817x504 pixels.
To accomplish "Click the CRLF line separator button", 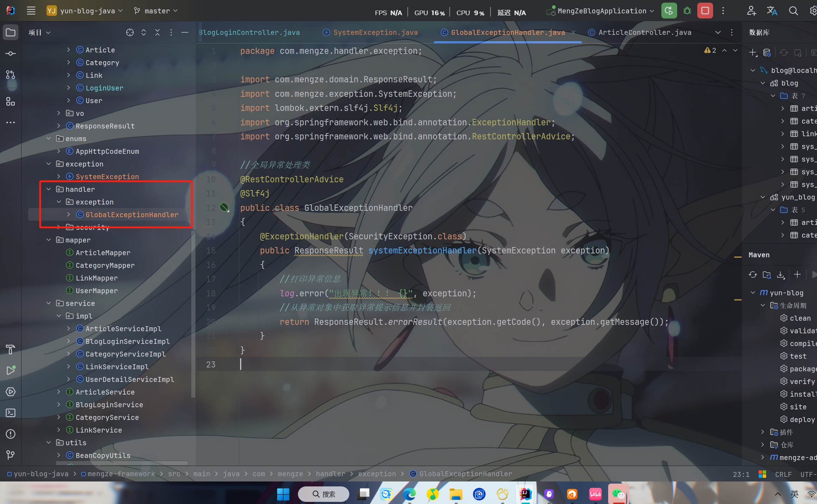I will tap(783, 474).
